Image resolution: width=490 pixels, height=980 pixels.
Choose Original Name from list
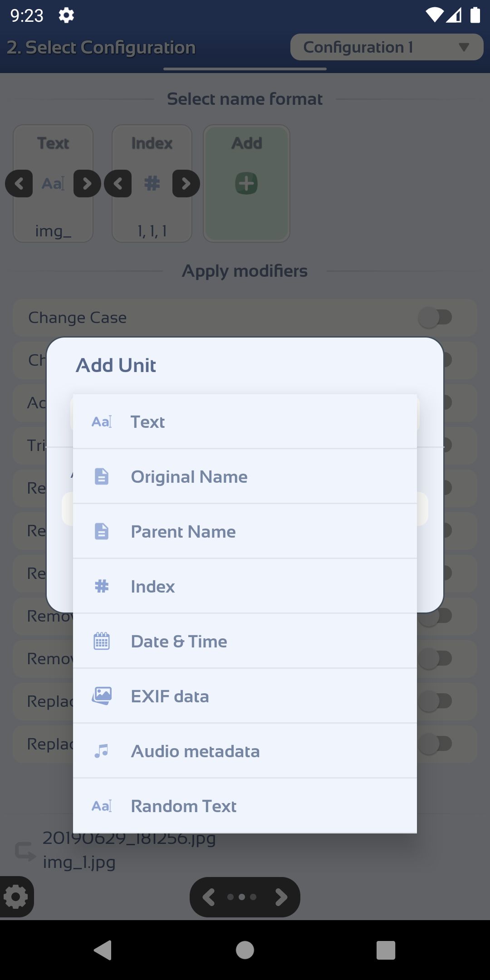(x=245, y=476)
